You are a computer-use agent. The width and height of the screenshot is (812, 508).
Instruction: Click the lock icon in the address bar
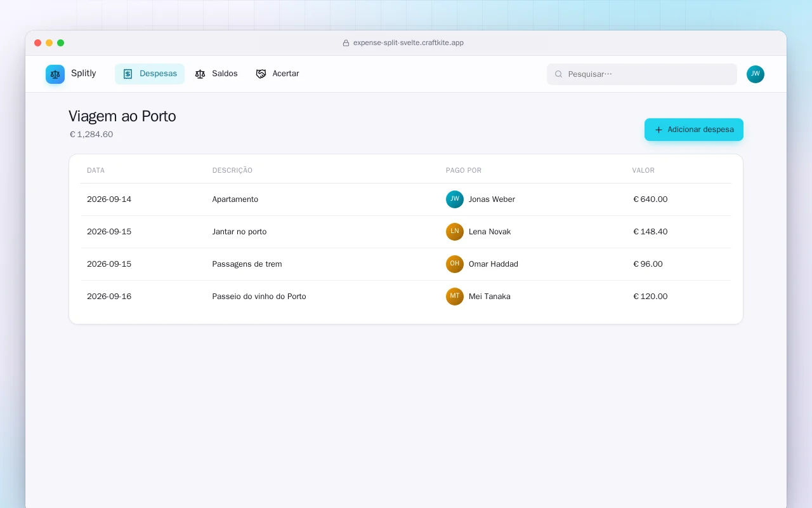click(346, 43)
